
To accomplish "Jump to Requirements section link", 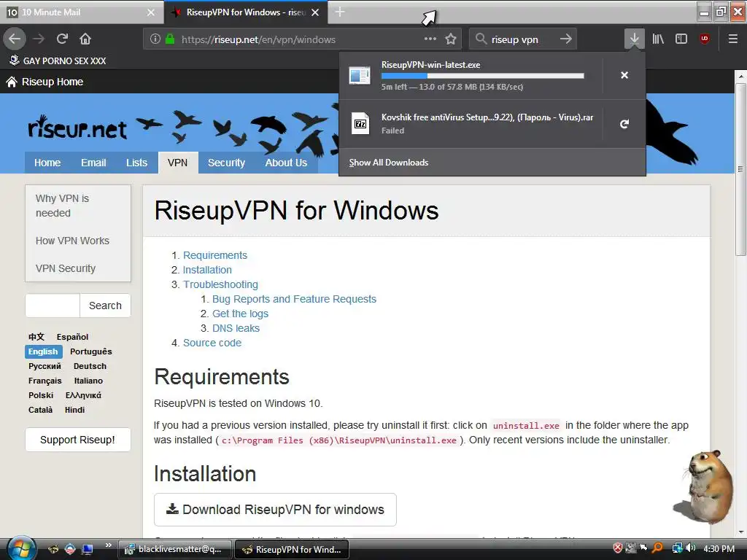I will 215,255.
